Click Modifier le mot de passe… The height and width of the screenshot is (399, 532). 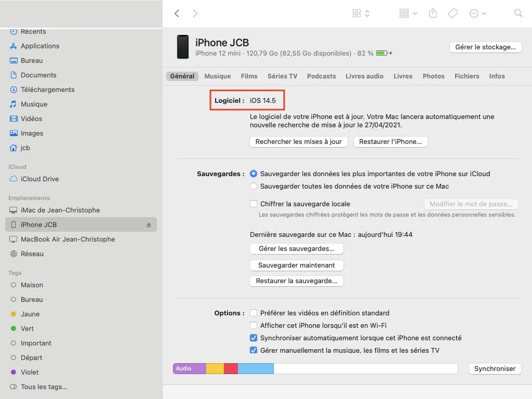click(x=471, y=204)
